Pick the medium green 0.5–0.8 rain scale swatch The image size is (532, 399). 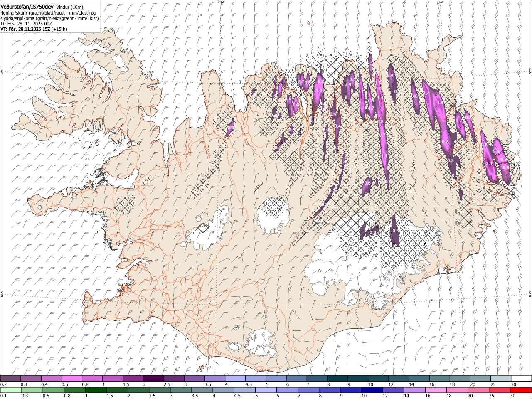54,390
